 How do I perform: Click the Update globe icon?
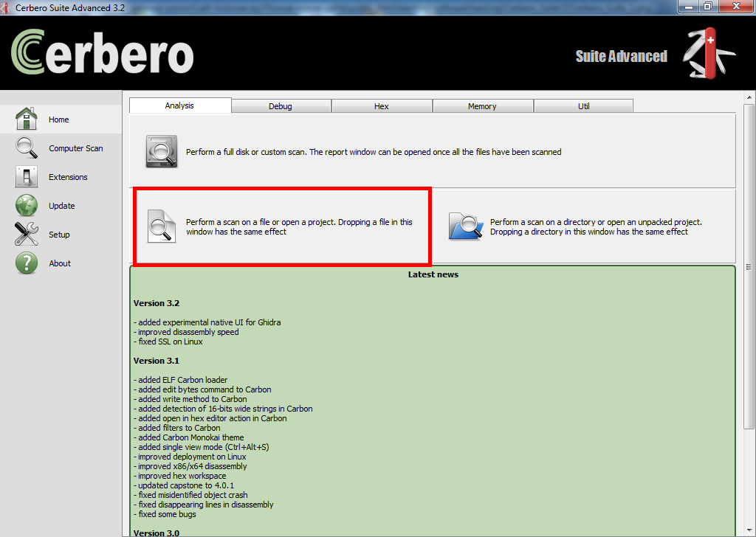coord(27,205)
